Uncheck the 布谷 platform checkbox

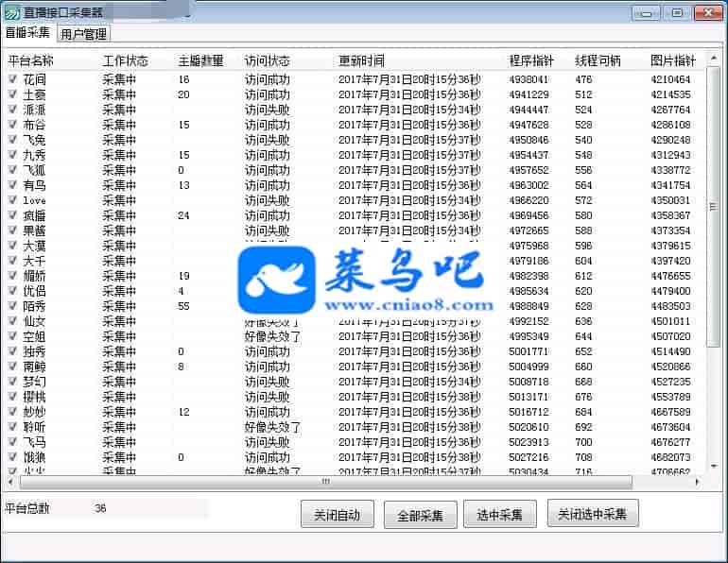click(12, 125)
